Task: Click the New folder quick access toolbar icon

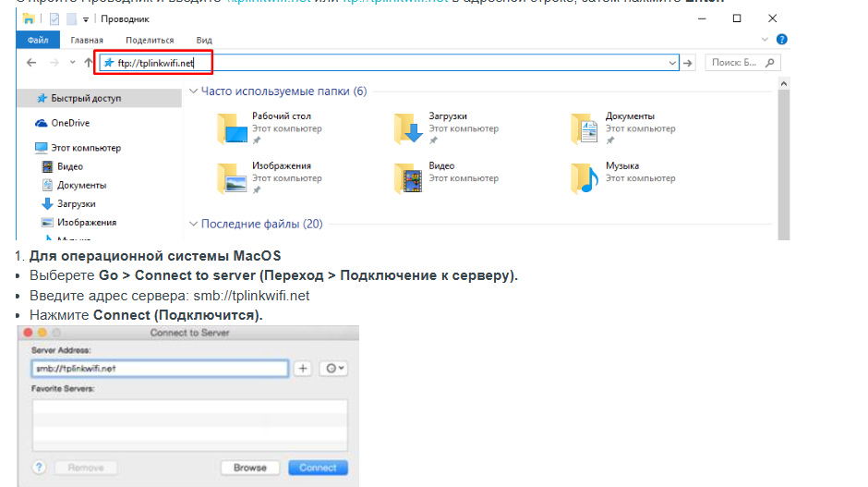Action: 71,18
